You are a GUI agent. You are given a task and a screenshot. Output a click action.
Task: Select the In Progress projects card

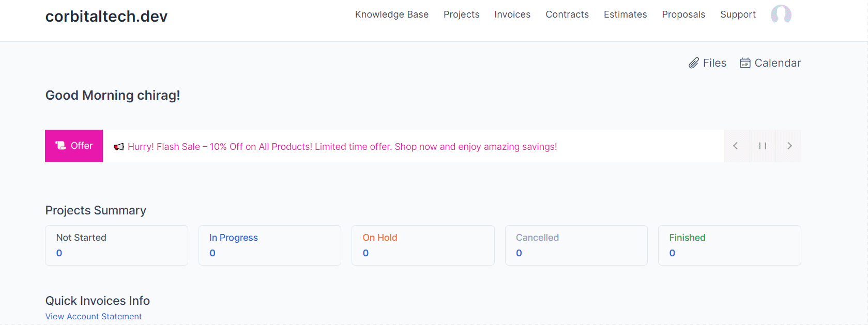click(x=269, y=245)
